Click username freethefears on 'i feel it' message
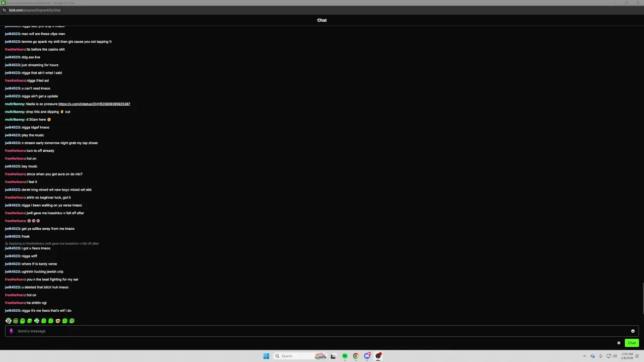This screenshot has width=644, height=362. 15,182
